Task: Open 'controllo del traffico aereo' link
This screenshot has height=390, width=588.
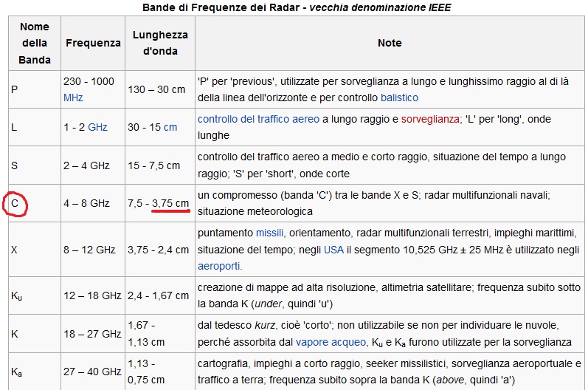Action: click(258, 119)
